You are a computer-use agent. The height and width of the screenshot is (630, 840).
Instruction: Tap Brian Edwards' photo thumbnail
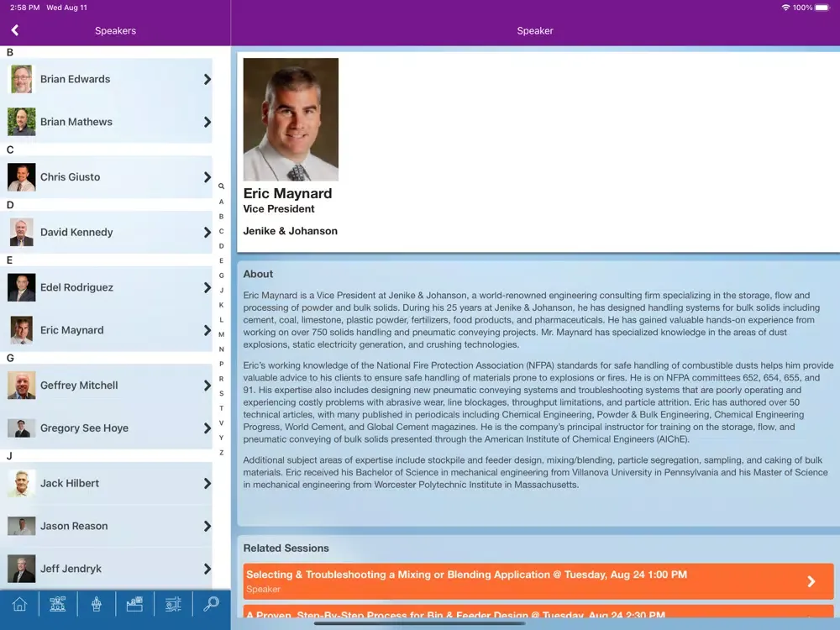tap(22, 79)
